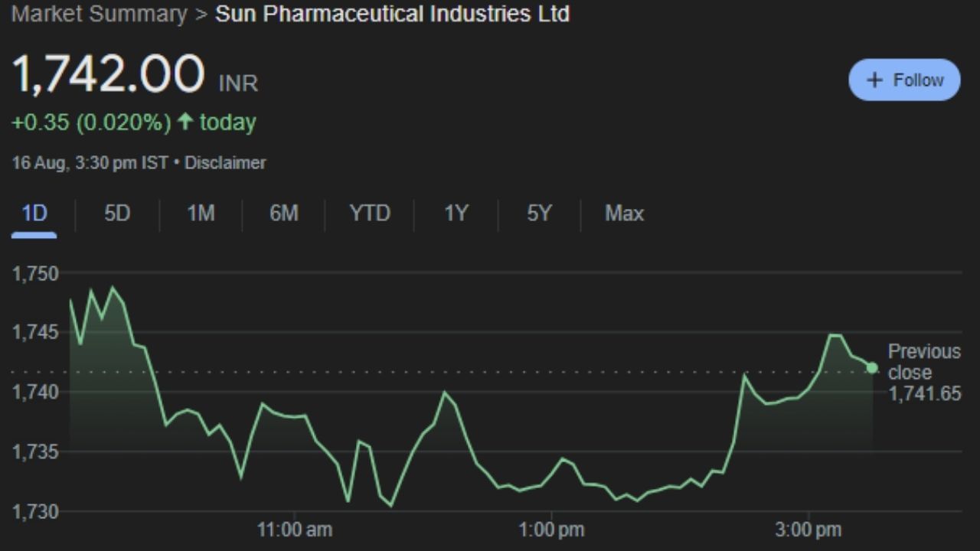The width and height of the screenshot is (980, 551).
Task: Click the Sun Pharmaceutical Industries Ltd title
Action: [392, 14]
